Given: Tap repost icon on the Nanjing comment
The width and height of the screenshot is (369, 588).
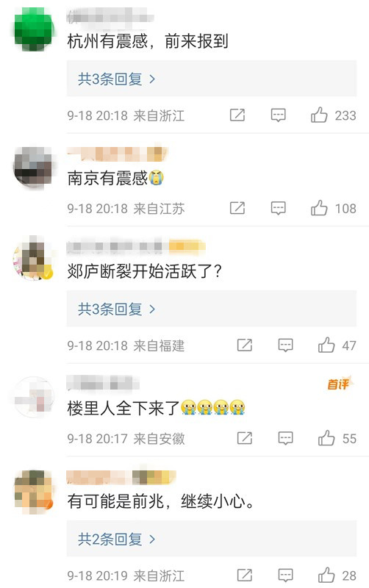Looking at the screenshot, I should tap(237, 208).
